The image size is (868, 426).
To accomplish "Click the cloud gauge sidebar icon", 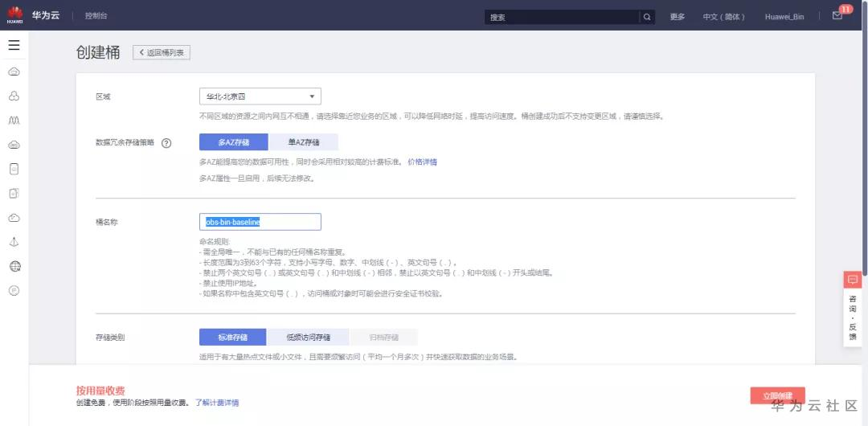I will (x=14, y=219).
